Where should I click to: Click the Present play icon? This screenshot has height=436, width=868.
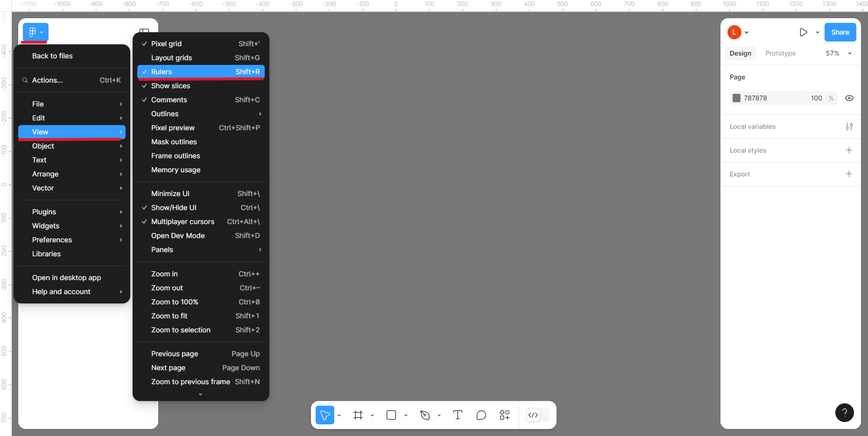pos(803,32)
